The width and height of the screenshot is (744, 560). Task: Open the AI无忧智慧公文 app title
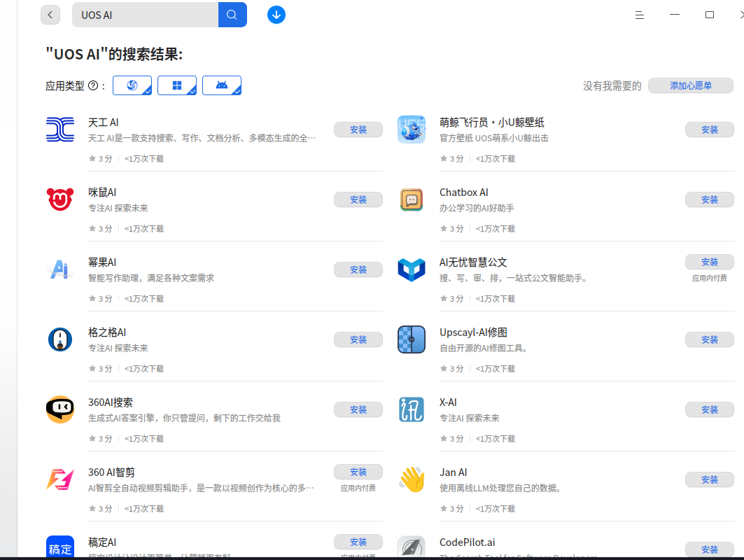coord(473,262)
